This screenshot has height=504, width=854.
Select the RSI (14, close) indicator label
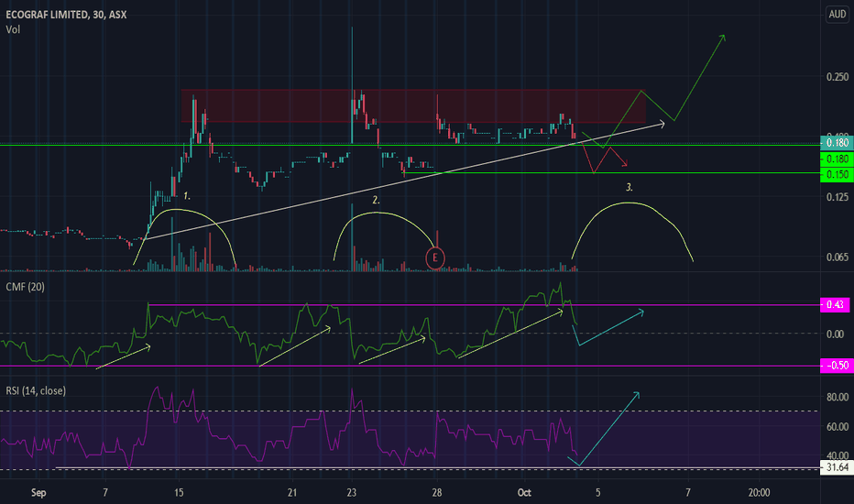[x=36, y=390]
